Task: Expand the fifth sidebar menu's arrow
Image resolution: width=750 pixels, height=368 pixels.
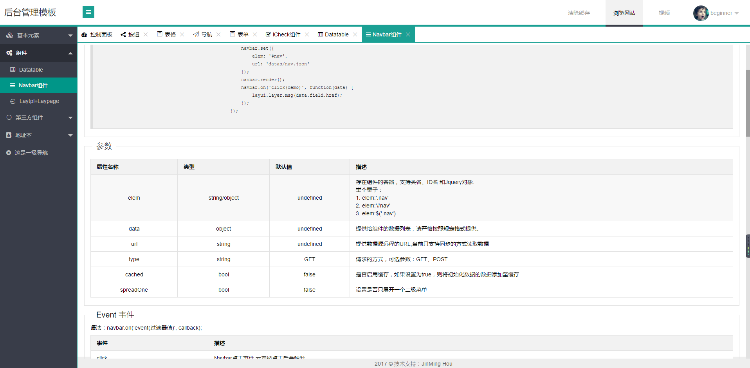Action: point(70,135)
